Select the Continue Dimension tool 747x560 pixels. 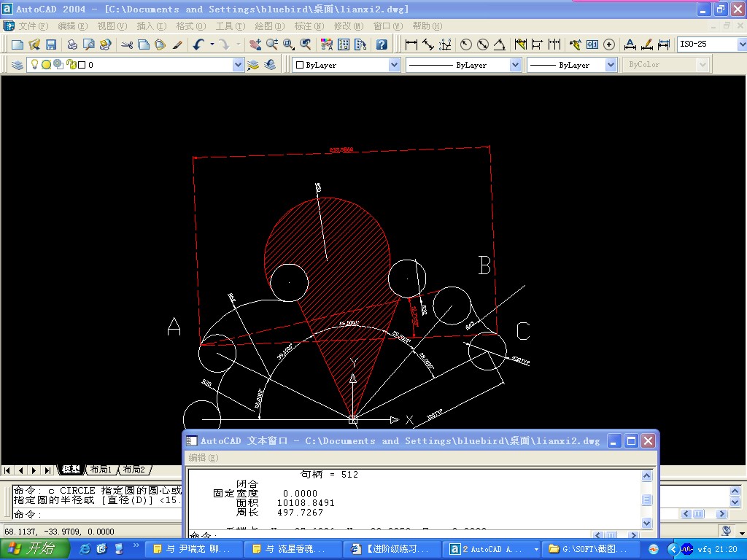[x=554, y=44]
